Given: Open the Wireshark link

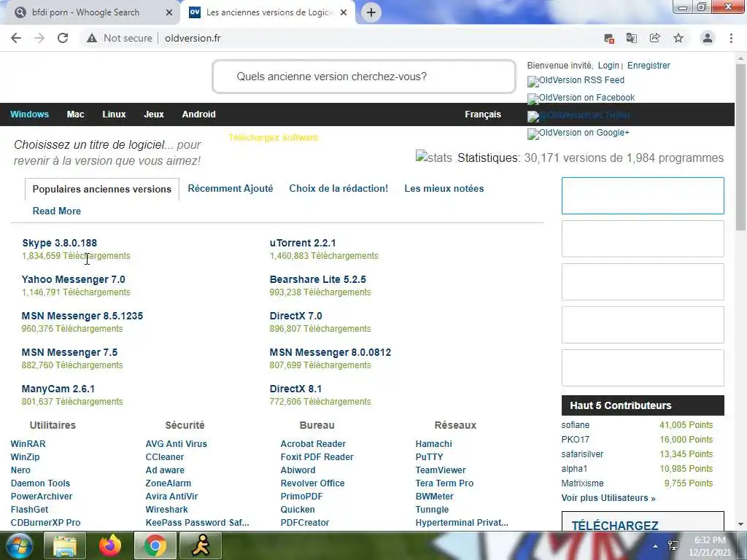Looking at the screenshot, I should pos(167,510).
